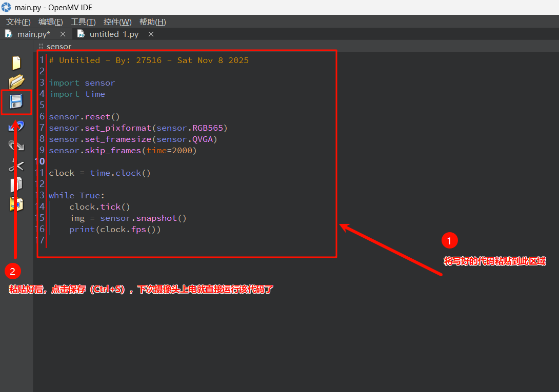The height and width of the screenshot is (392, 559).
Task: Click the 'import sensor' line
Action: tap(82, 82)
